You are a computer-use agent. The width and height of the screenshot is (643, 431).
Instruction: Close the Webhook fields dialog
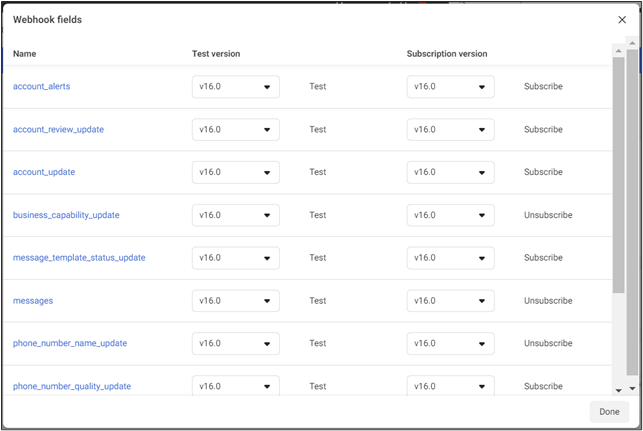pyautogui.click(x=622, y=20)
